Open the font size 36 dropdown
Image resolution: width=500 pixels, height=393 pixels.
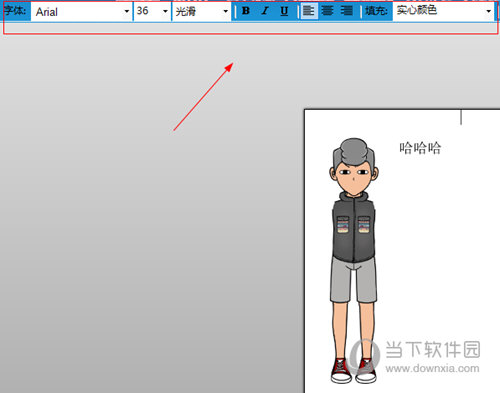pos(165,11)
